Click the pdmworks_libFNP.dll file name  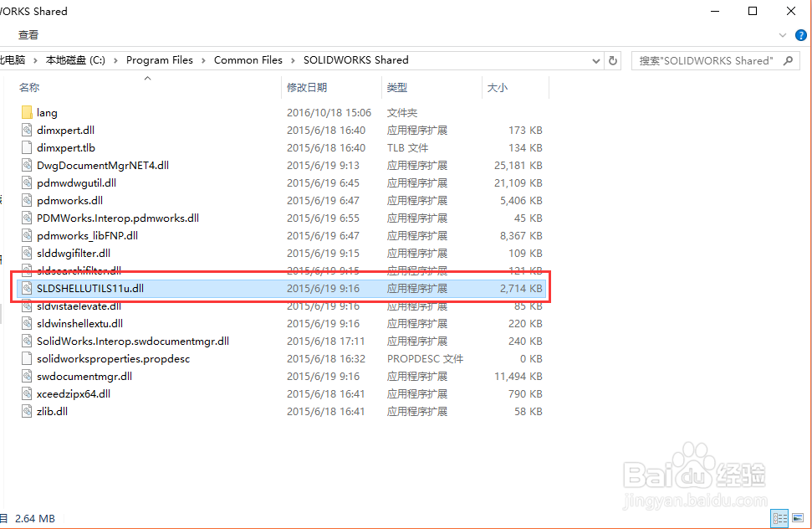pos(87,236)
